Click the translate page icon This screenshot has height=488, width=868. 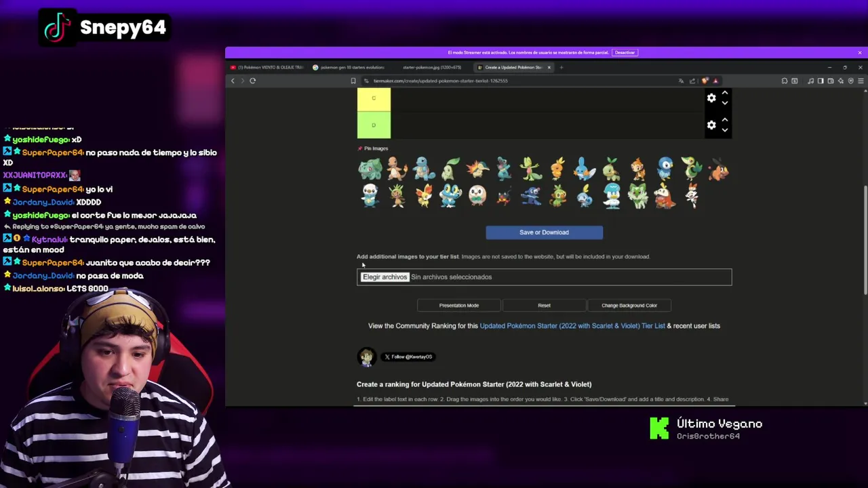(x=681, y=81)
